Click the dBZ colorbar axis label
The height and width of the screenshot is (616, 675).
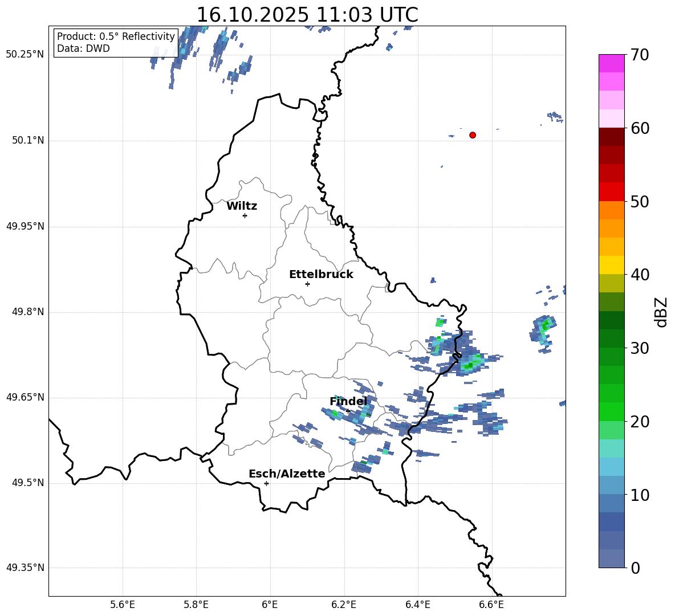662,312
